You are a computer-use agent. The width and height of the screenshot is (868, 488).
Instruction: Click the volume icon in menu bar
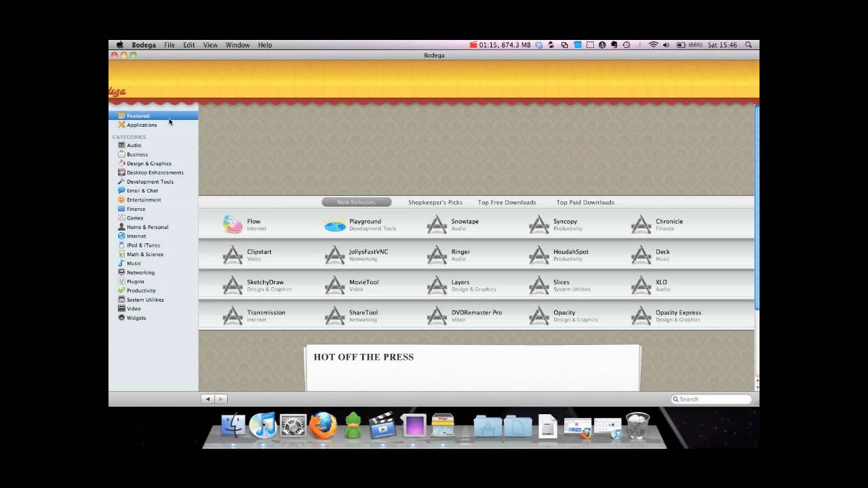[x=666, y=45]
